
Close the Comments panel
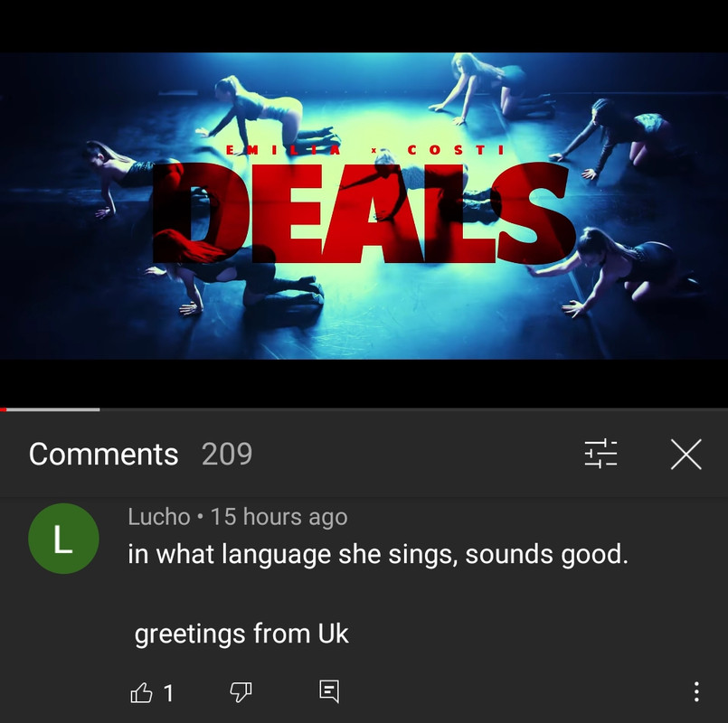click(x=685, y=454)
